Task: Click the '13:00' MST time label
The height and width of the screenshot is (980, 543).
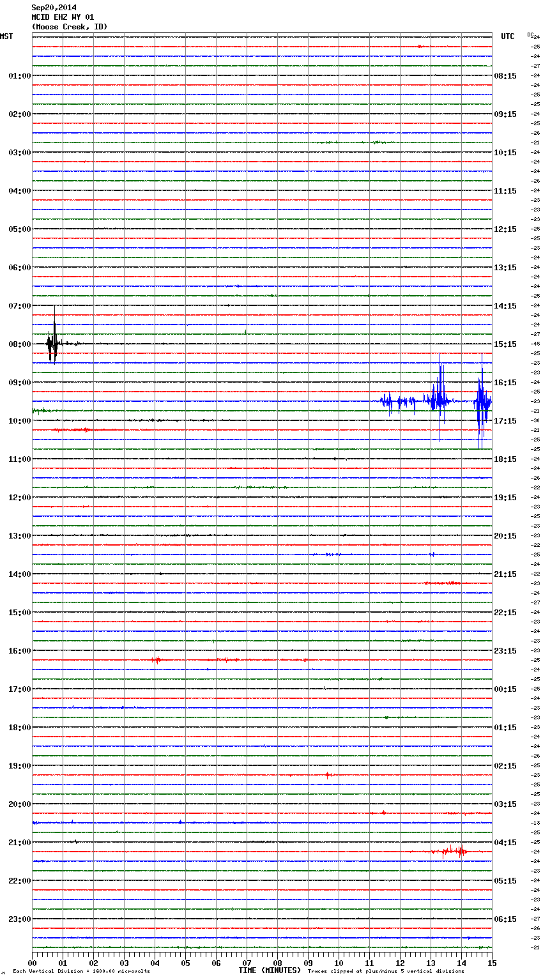Action: (19, 536)
